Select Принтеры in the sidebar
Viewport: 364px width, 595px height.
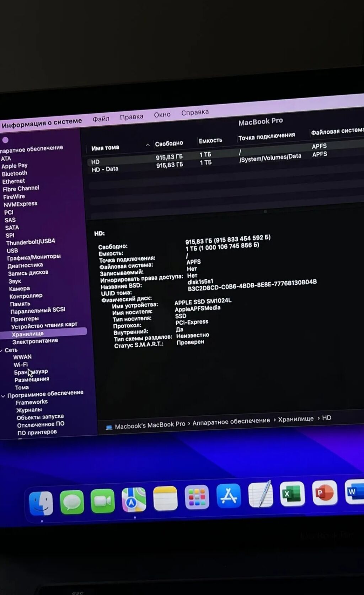25,319
